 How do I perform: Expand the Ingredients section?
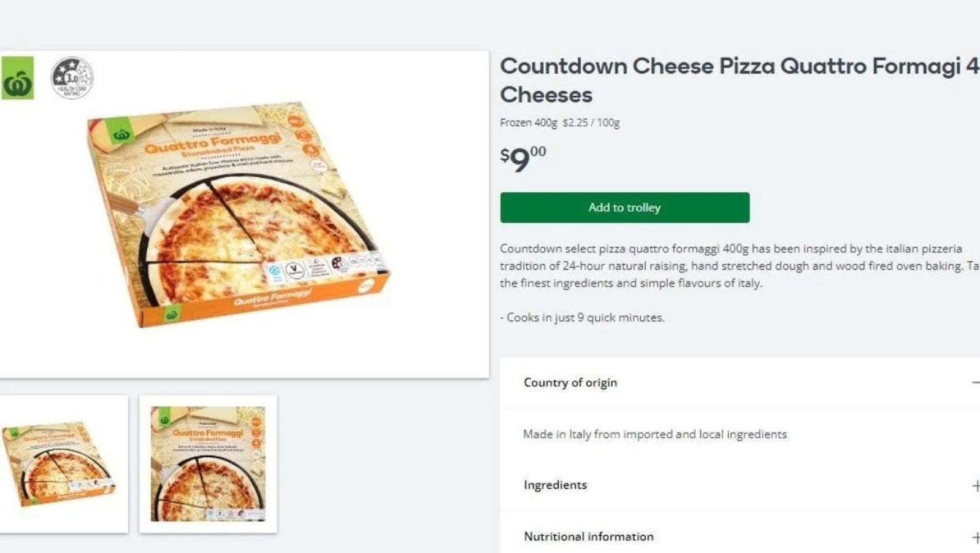click(x=555, y=485)
